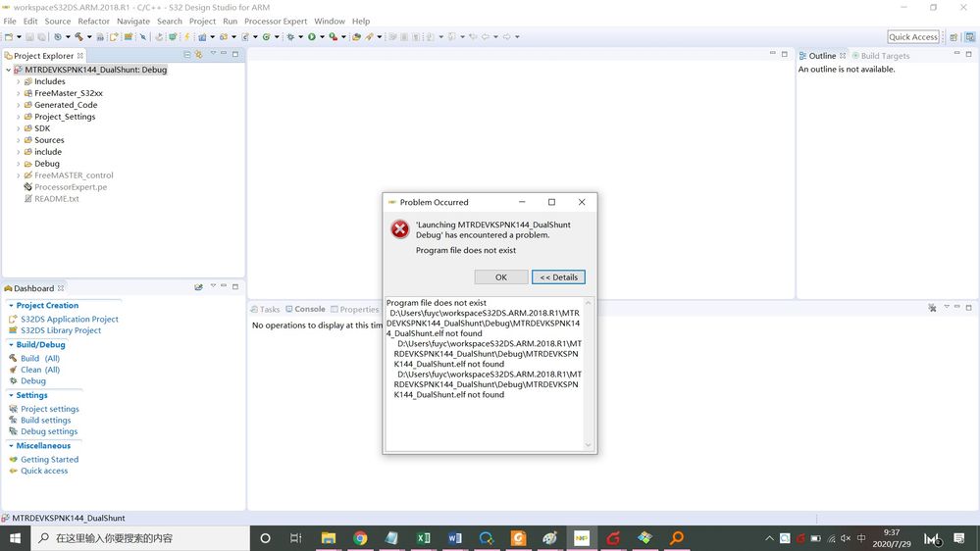Switch to the Tasks tab
The height and width of the screenshot is (551, 980).
coord(266,309)
